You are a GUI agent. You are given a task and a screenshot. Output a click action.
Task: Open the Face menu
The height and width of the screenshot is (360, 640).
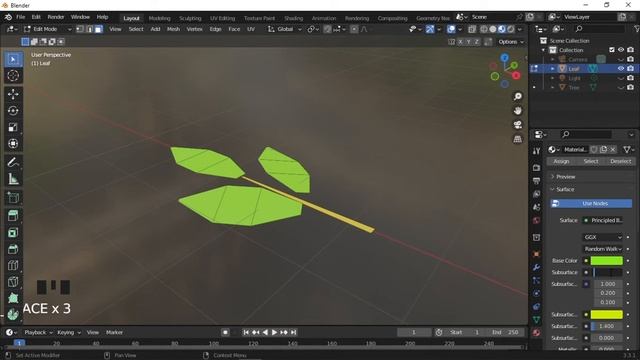(x=234, y=29)
